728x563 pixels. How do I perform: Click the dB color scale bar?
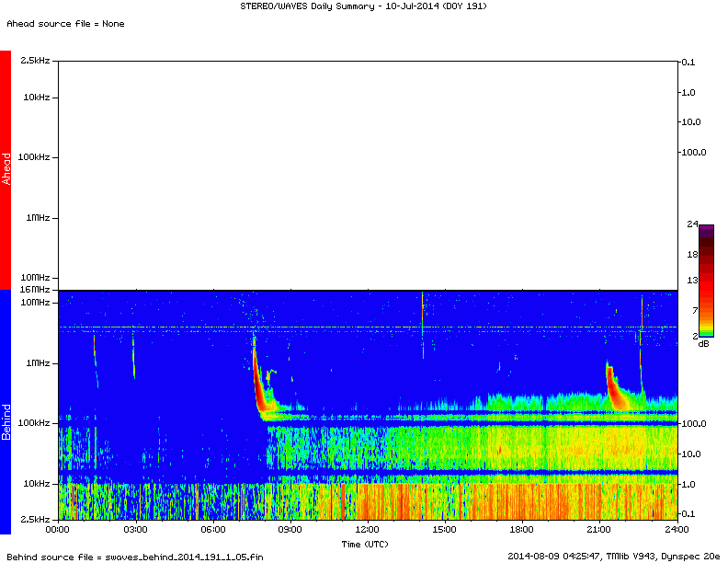pyautogui.click(x=706, y=281)
